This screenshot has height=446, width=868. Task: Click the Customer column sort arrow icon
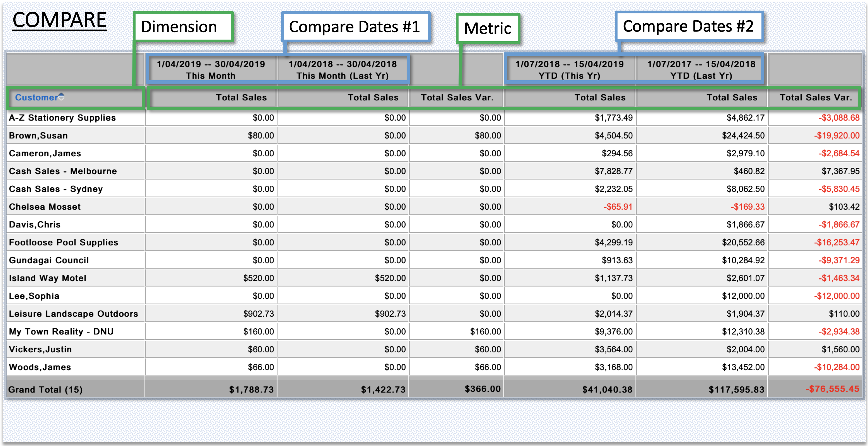tap(61, 97)
